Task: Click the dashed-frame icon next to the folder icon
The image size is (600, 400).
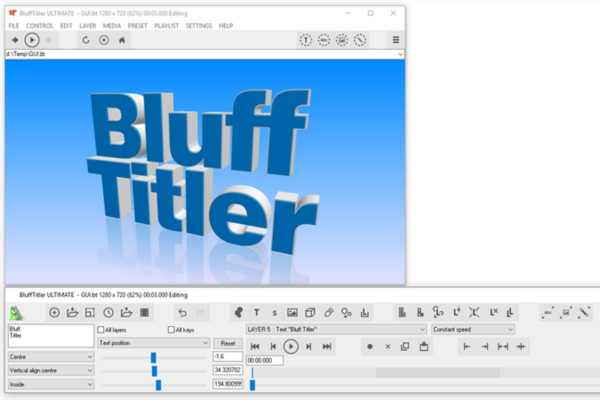Action: pos(90,313)
